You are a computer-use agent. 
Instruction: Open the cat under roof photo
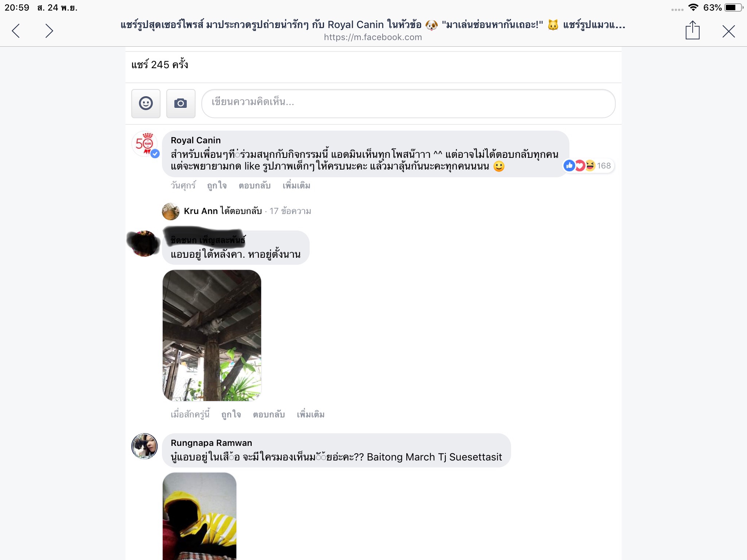pyautogui.click(x=212, y=335)
